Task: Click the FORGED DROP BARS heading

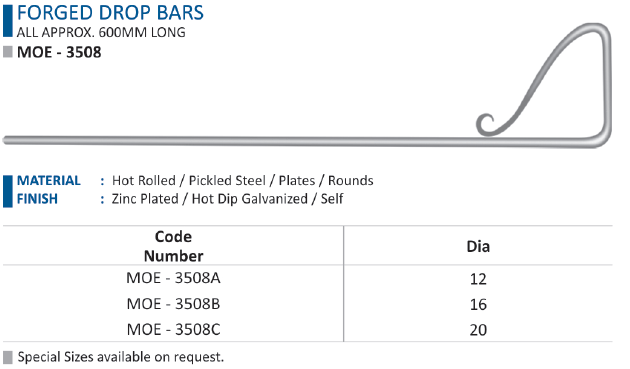Action: (110, 13)
